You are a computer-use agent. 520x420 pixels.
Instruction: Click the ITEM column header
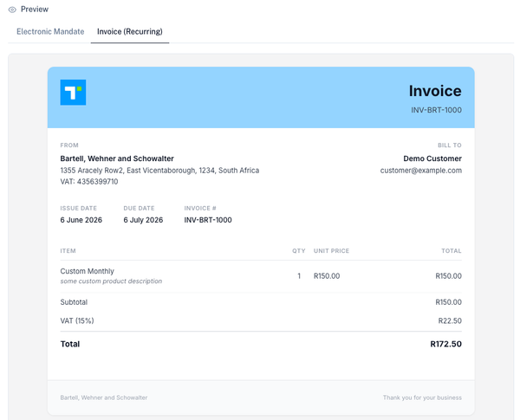[68, 251]
